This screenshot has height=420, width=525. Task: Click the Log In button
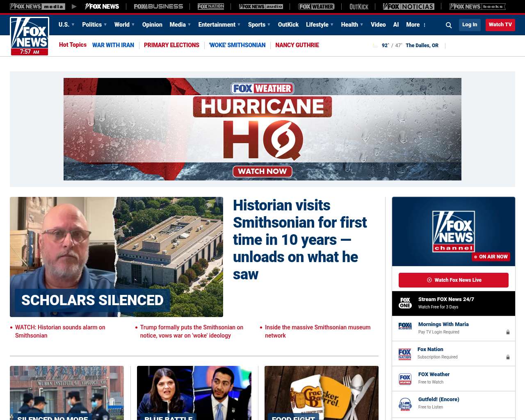(x=470, y=25)
